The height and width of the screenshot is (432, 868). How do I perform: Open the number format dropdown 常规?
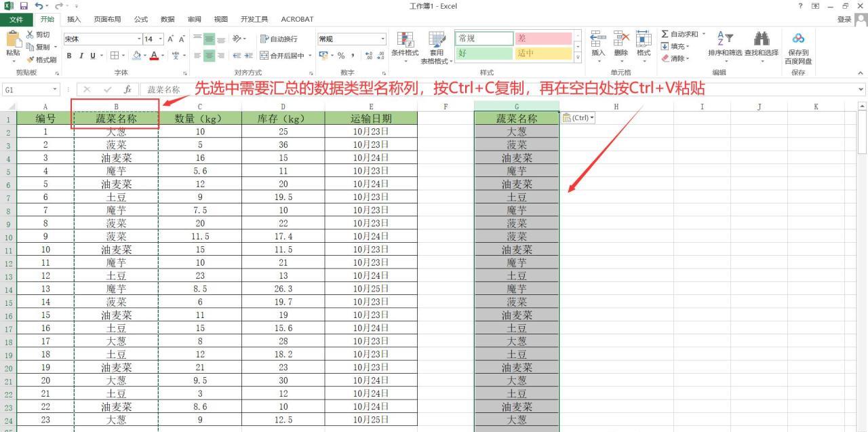(382, 39)
